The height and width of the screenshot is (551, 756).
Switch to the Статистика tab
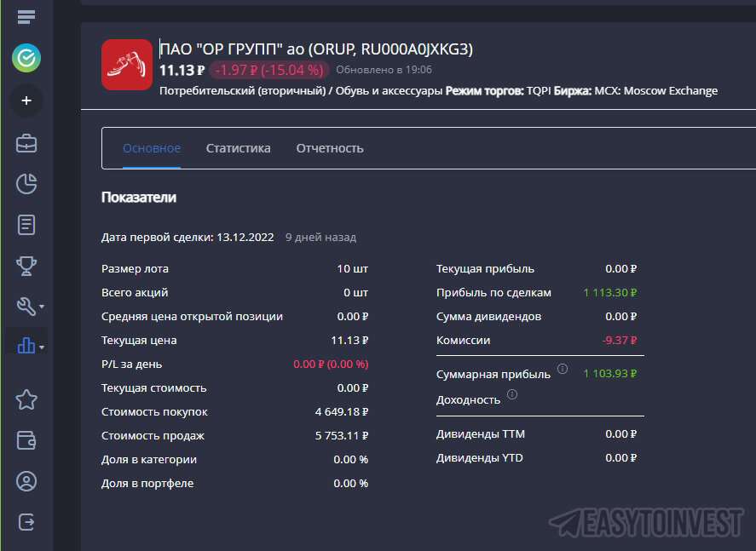238,147
